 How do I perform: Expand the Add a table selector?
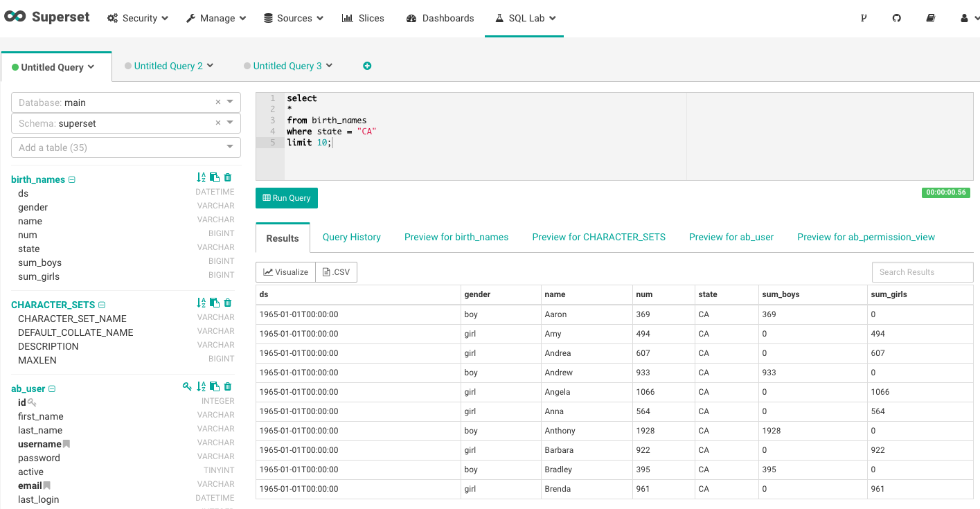click(230, 148)
